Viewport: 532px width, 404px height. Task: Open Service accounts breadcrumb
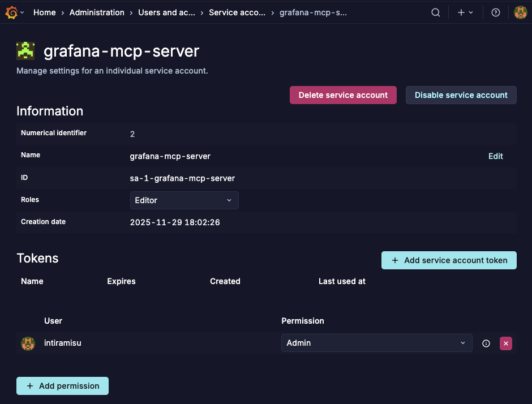(237, 12)
